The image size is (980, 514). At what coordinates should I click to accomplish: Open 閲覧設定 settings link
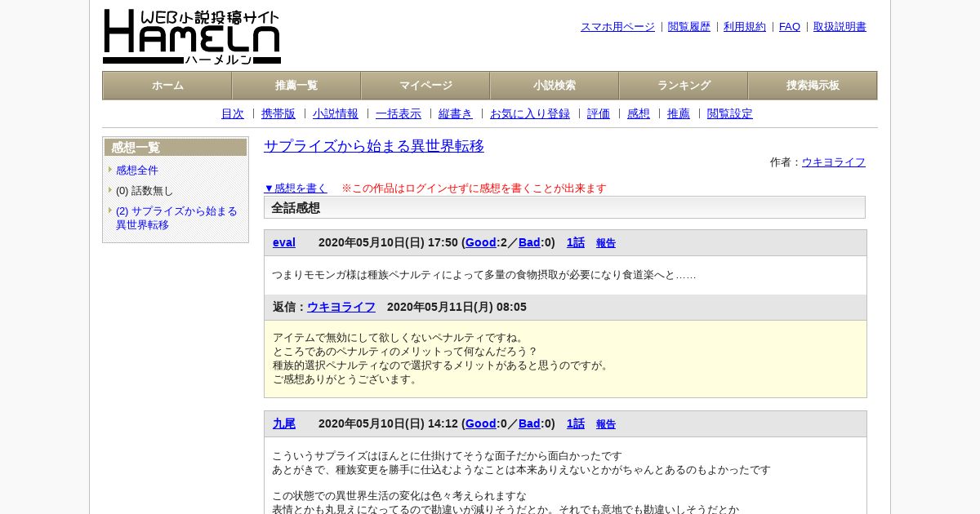click(730, 113)
